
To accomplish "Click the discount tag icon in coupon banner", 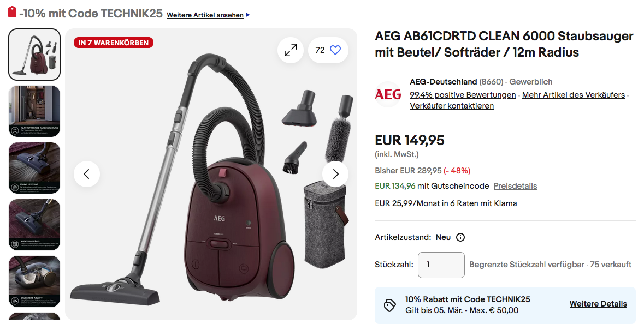I will point(390,305).
